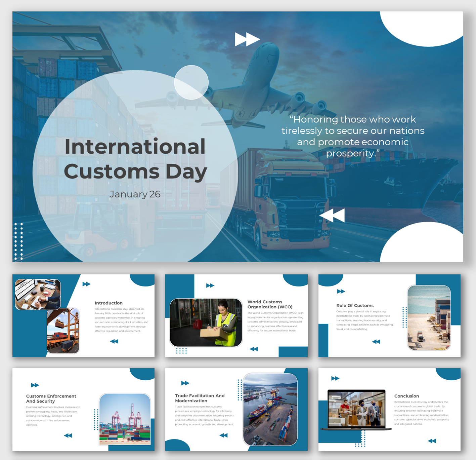476x460 pixels.
Task: Select the back arrows on the Introduction slide
Action: click(x=115, y=341)
